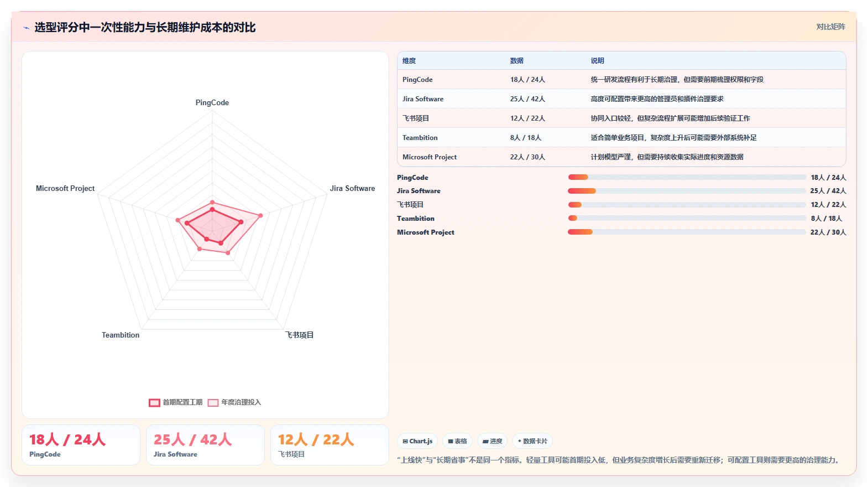
Task: Click the 进度 chip
Action: pyautogui.click(x=492, y=441)
